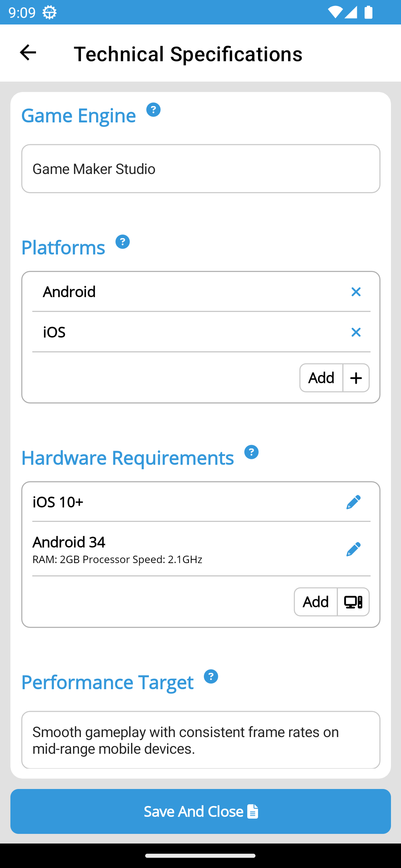Focus the Game Maker Studio field
The height and width of the screenshot is (868, 401).
(x=200, y=169)
